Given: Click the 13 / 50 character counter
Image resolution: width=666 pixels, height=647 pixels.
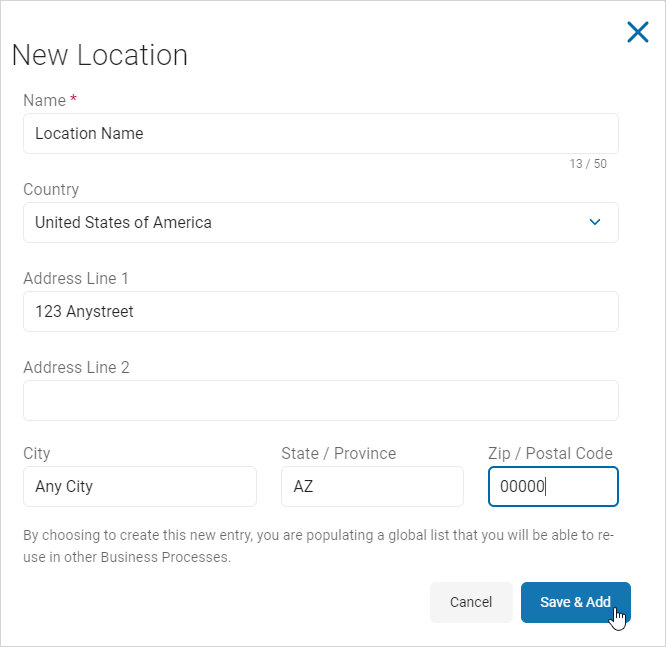Looking at the screenshot, I should pyautogui.click(x=588, y=163).
